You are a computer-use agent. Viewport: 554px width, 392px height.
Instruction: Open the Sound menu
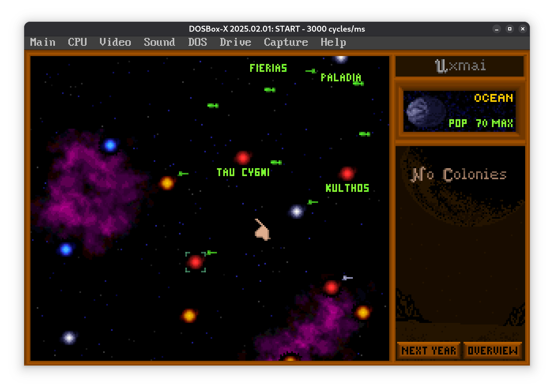click(159, 42)
